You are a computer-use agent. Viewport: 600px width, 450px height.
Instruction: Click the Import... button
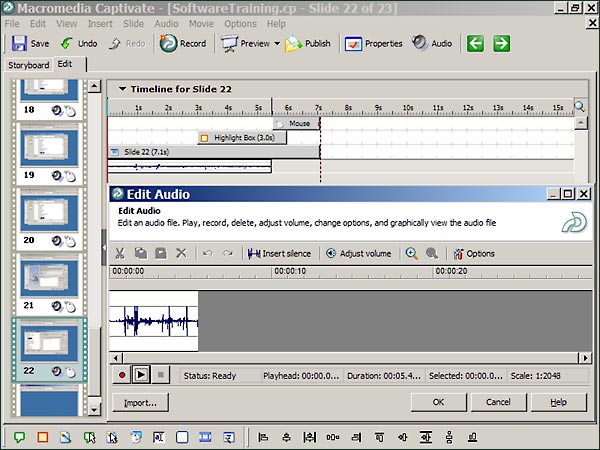click(140, 403)
